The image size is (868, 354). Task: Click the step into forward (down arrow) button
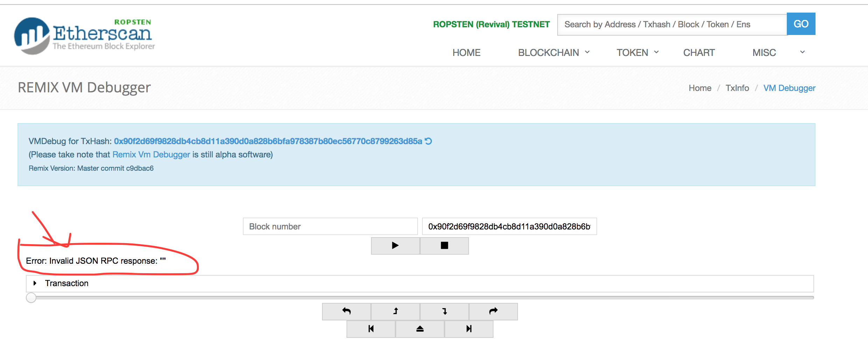coord(444,311)
